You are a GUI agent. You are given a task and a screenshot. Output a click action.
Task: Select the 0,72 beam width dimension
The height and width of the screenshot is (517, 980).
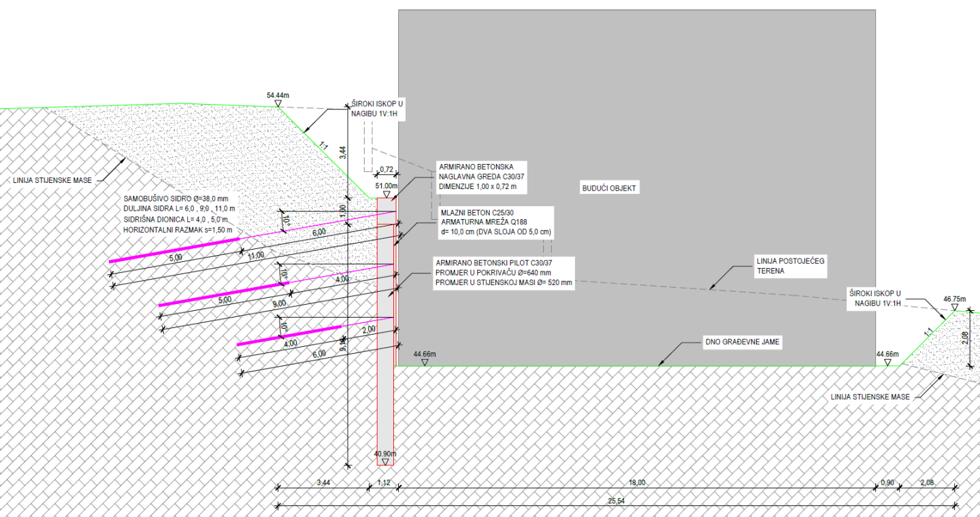[x=387, y=169]
